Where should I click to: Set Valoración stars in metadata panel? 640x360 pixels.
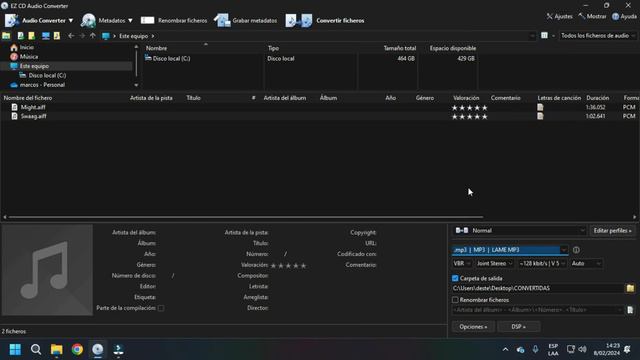tap(288, 266)
